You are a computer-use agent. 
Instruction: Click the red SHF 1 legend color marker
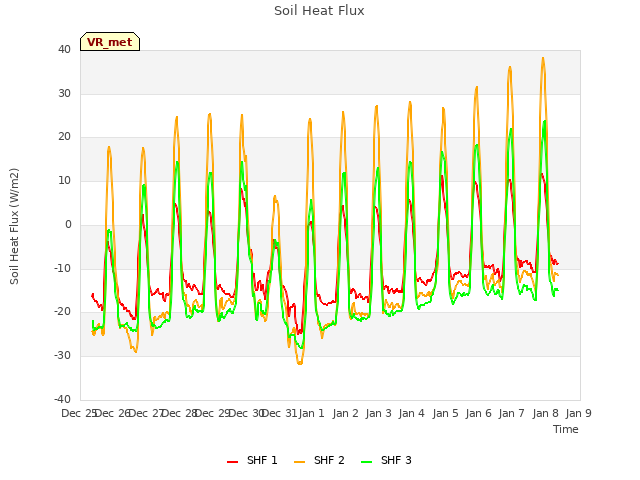click(232, 461)
